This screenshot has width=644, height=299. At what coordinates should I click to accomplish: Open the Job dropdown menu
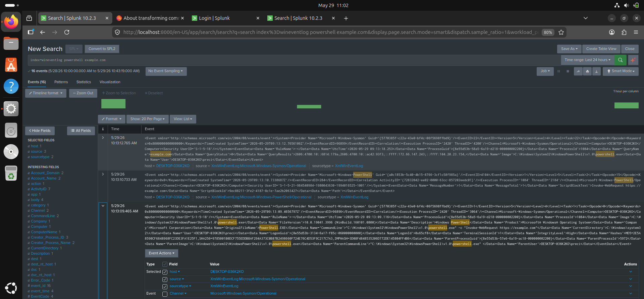[545, 71]
